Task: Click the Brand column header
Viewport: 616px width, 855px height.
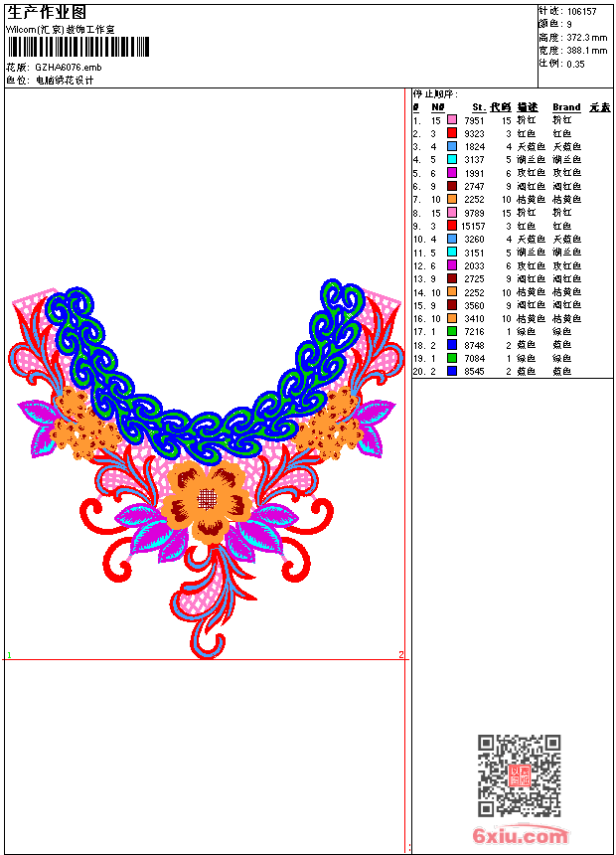Action: tap(566, 107)
